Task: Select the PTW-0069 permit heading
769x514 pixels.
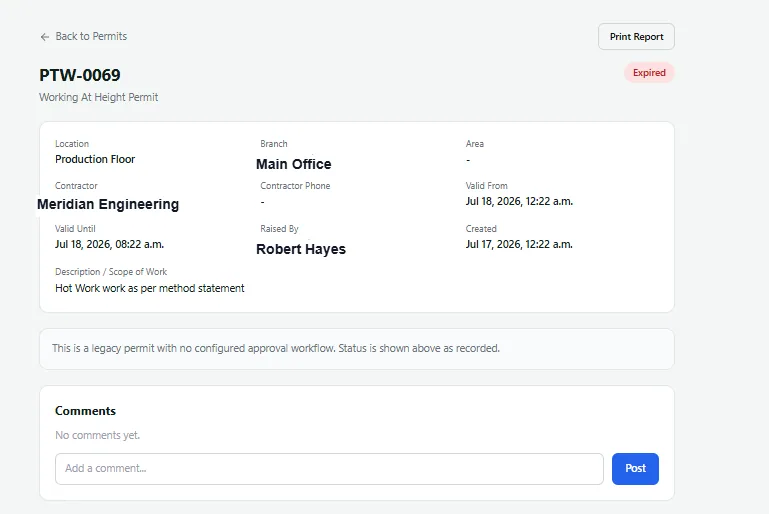Action: (80, 75)
